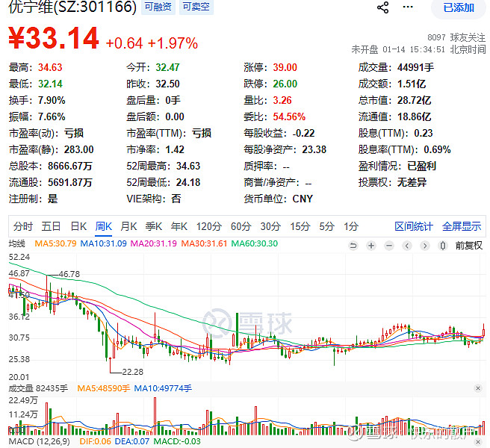Open the three-dot more options menu
This screenshot has height=448, width=490.
point(408,7)
